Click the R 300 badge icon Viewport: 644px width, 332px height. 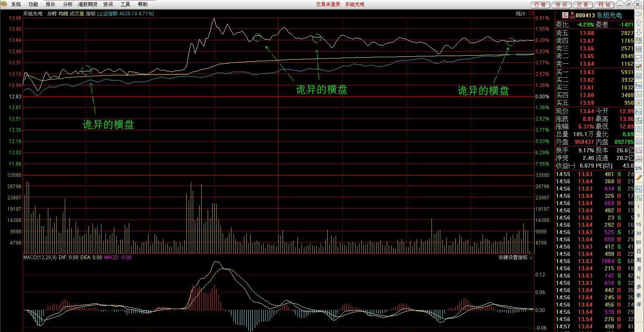point(572,15)
